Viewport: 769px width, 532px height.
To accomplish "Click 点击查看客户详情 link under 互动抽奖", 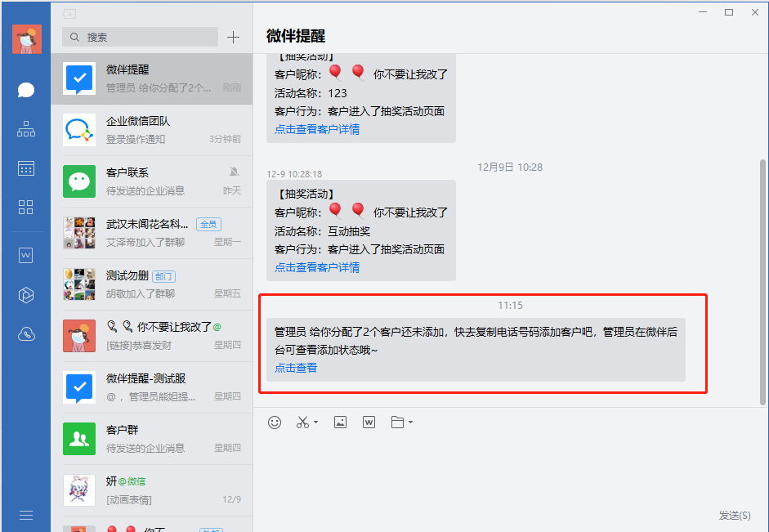I will (x=317, y=268).
